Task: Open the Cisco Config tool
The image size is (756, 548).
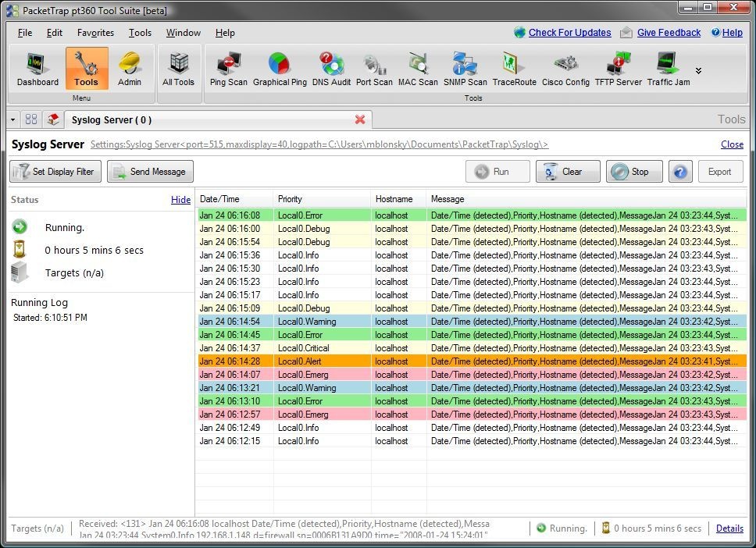Action: (x=565, y=69)
